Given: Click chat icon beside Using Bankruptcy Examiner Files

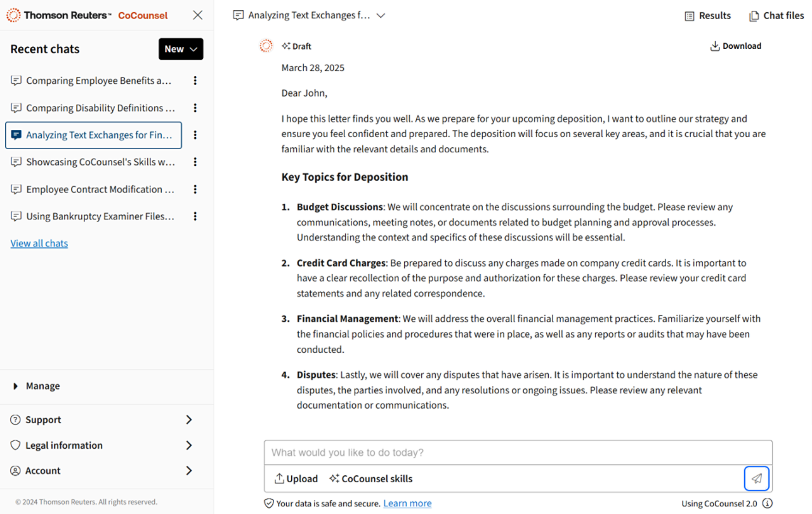Looking at the screenshot, I should click(16, 216).
